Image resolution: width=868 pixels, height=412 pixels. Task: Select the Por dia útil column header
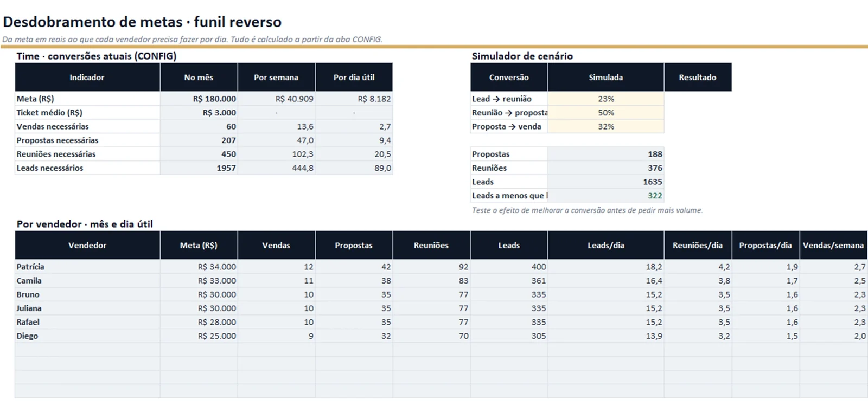(x=354, y=78)
